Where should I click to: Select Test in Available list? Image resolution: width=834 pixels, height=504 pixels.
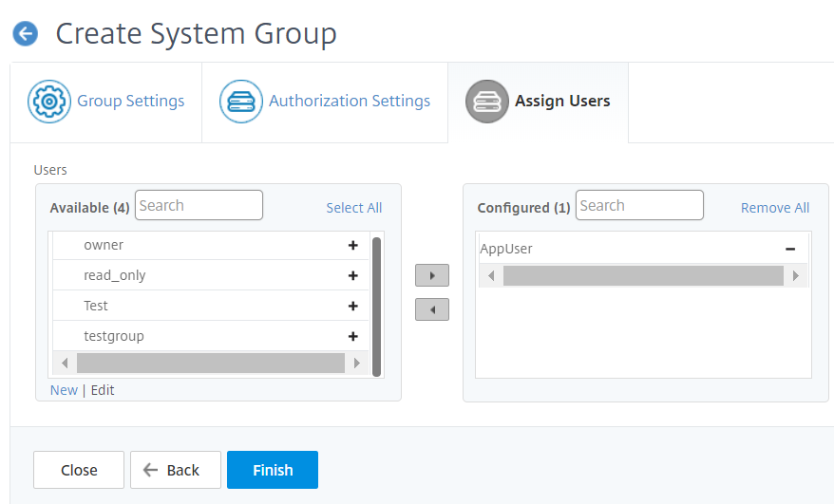coord(211,306)
